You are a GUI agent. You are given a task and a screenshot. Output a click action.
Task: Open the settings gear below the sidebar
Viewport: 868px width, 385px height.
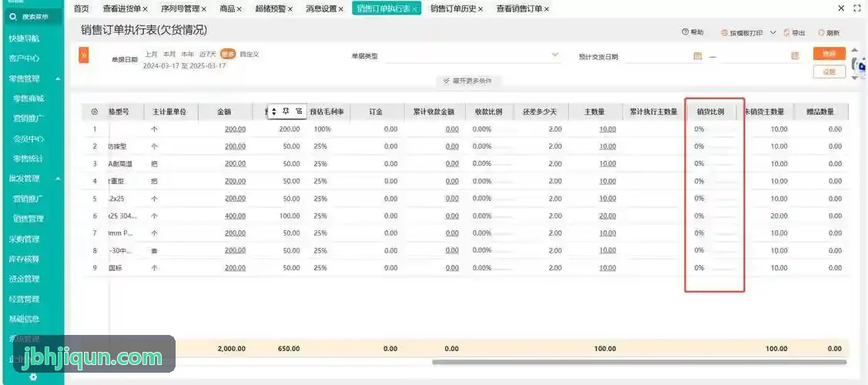pyautogui.click(x=33, y=377)
